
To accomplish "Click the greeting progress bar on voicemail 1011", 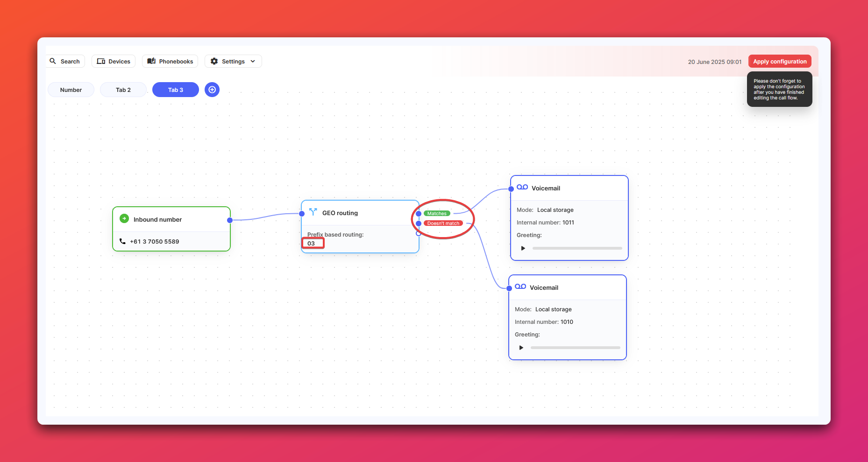I will point(577,248).
